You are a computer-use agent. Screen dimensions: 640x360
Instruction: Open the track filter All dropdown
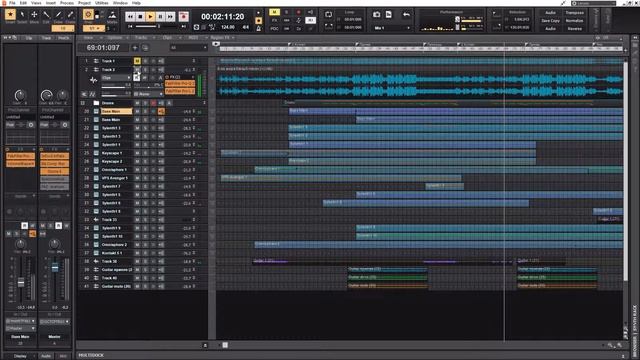pos(188,48)
